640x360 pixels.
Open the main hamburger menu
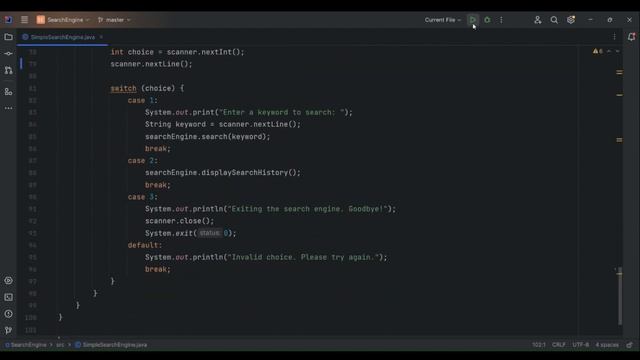(24, 20)
